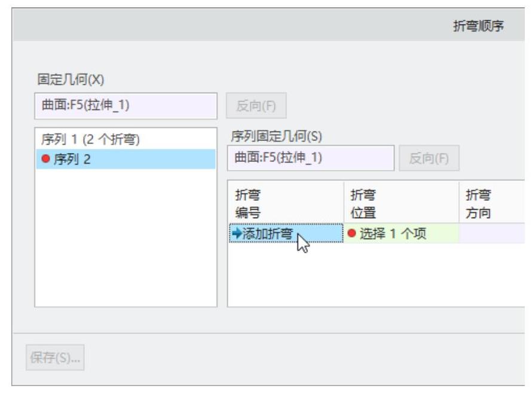
Task: Select 序列 1 (2 个折弯) in the list
Action: point(91,140)
